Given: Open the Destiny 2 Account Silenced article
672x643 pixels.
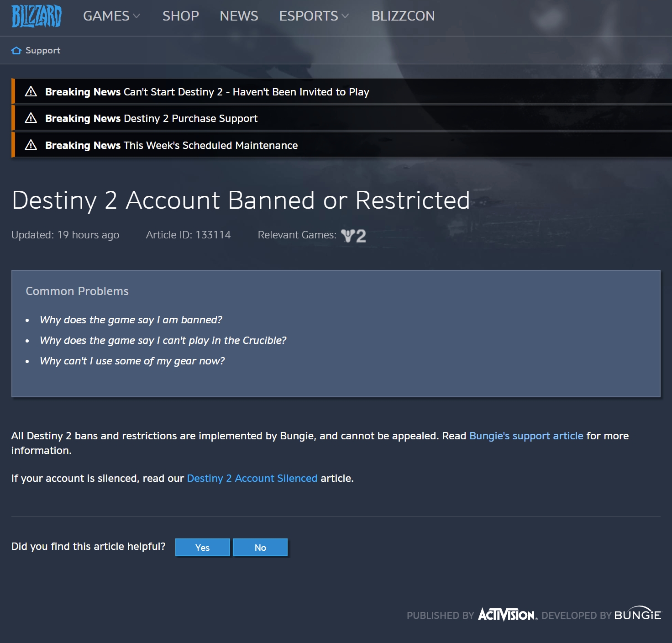Looking at the screenshot, I should coord(252,478).
